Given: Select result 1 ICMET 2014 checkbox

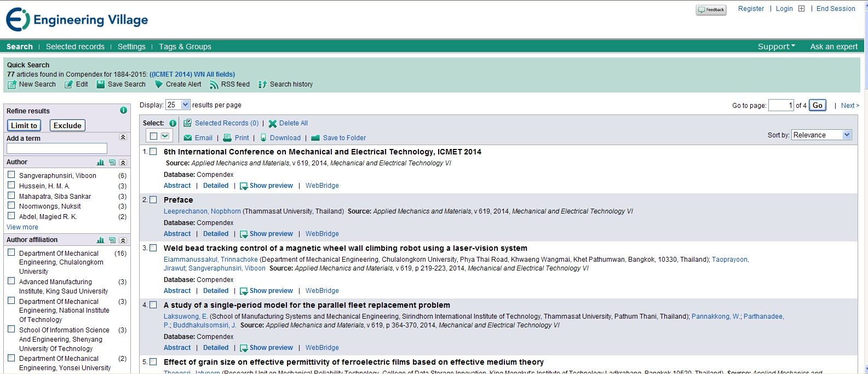Looking at the screenshot, I should click(x=153, y=152).
